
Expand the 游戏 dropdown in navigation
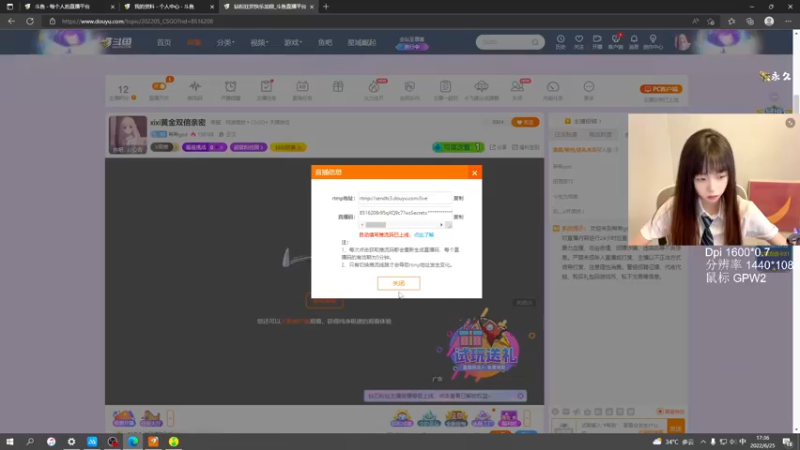293,42
